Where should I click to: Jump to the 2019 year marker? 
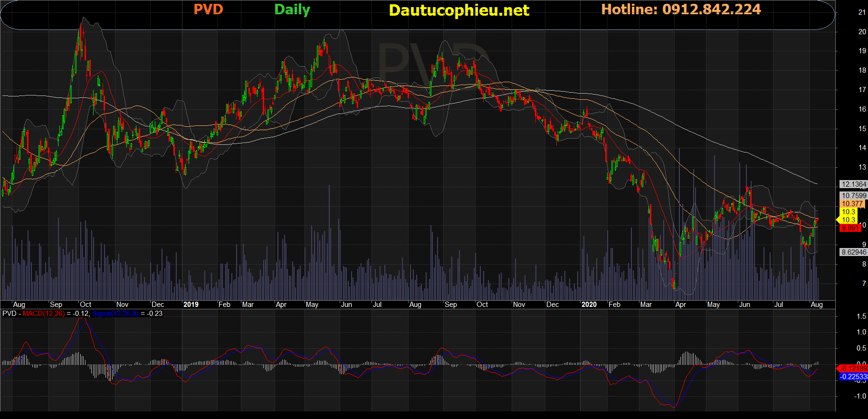[x=191, y=305]
